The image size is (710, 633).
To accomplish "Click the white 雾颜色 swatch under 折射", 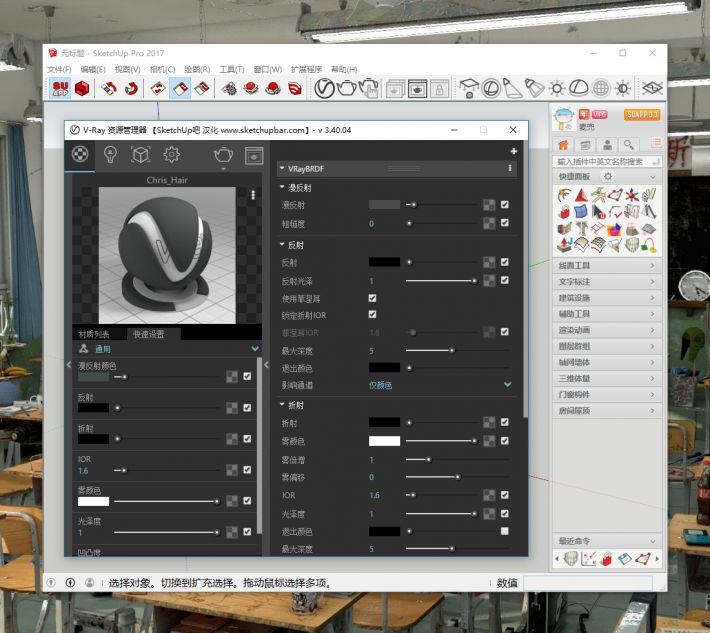I will tap(384, 440).
